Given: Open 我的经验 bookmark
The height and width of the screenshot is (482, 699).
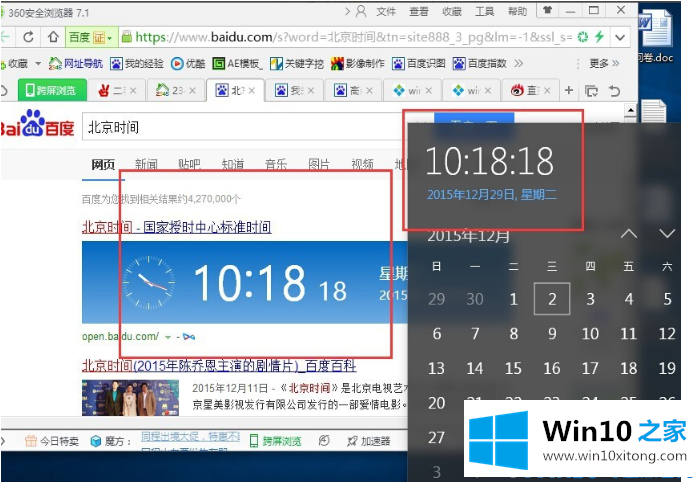Looking at the screenshot, I should click(137, 64).
